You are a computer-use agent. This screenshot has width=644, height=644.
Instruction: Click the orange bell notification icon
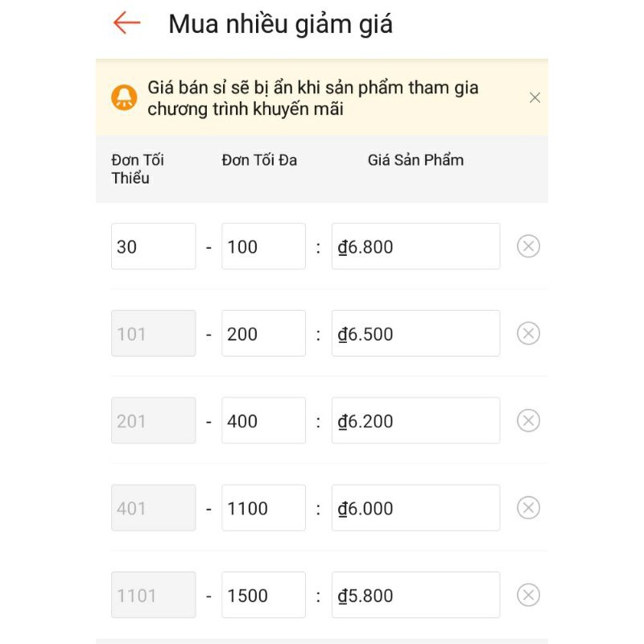pos(124,97)
